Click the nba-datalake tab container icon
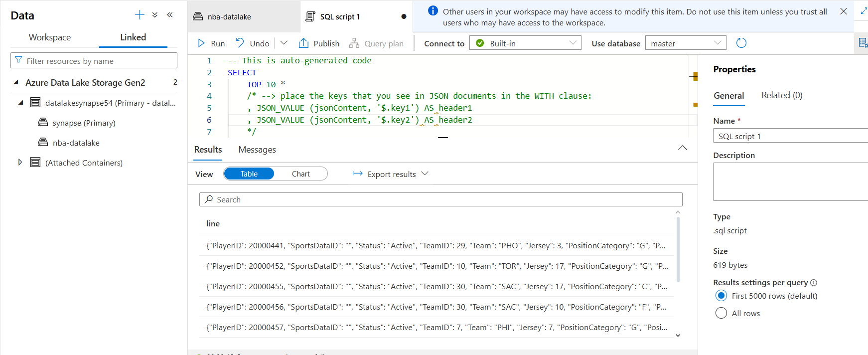This screenshot has height=355, width=868. click(x=198, y=16)
